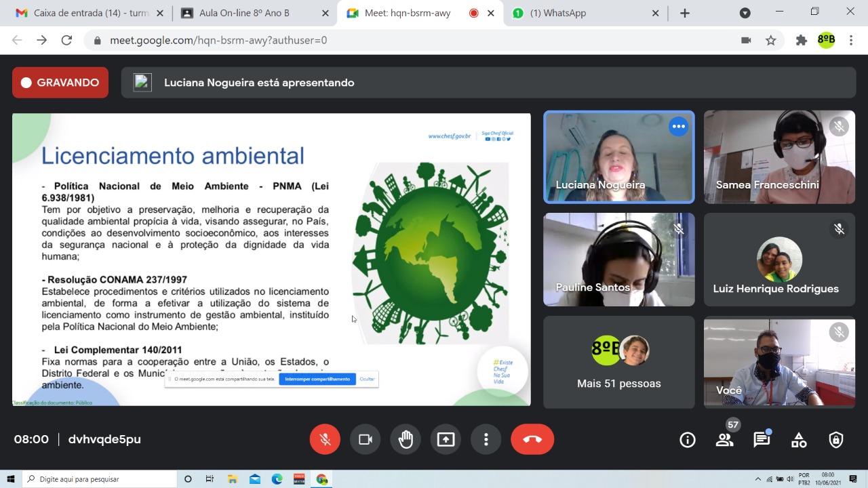The image size is (868, 488).
Task: Reload the Meet page
Action: pos(66,40)
